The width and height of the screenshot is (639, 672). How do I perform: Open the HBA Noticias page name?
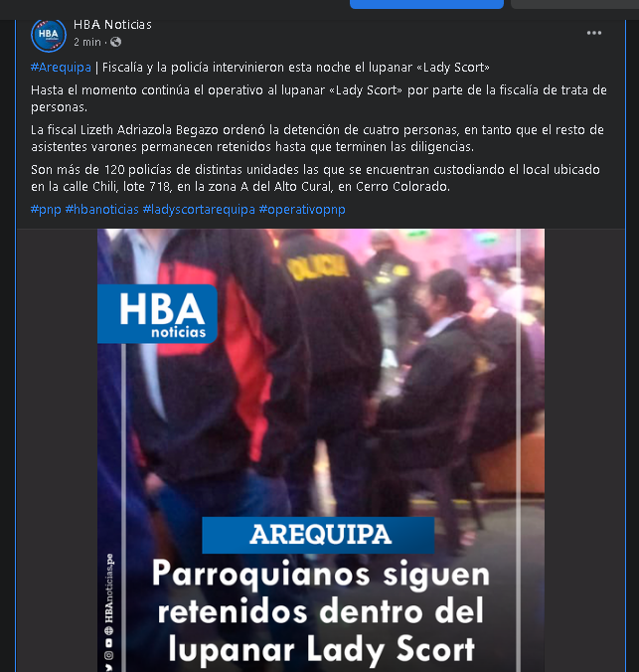tap(112, 25)
